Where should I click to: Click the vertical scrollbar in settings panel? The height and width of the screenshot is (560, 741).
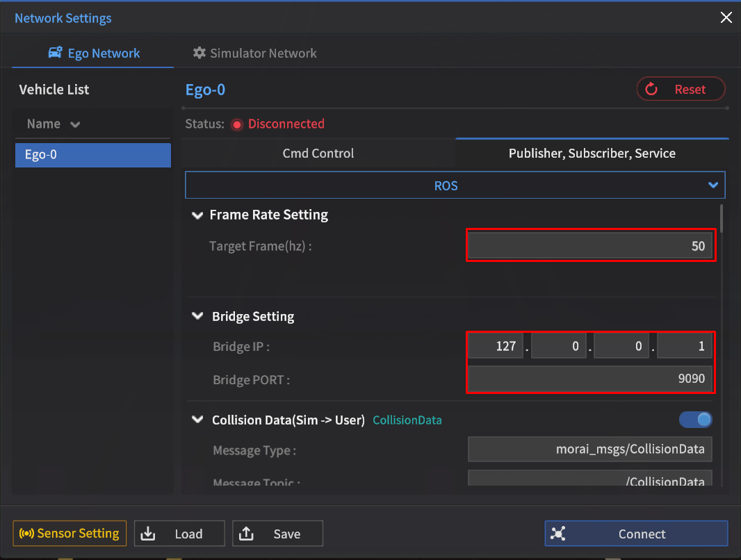(x=721, y=218)
